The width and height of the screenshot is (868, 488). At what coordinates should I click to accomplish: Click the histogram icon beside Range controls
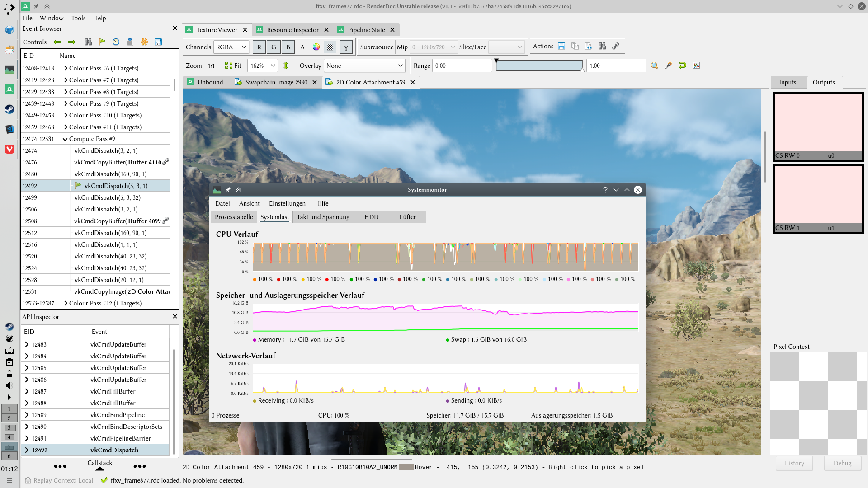pos(696,66)
